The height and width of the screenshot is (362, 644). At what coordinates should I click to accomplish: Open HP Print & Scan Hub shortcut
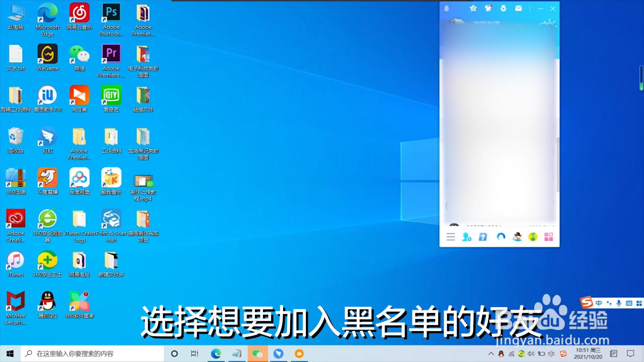(x=111, y=226)
